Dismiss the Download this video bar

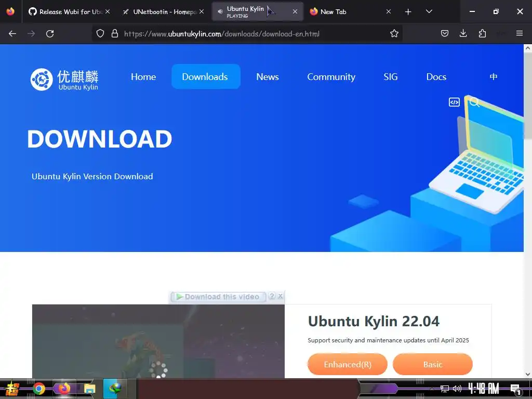(x=280, y=296)
